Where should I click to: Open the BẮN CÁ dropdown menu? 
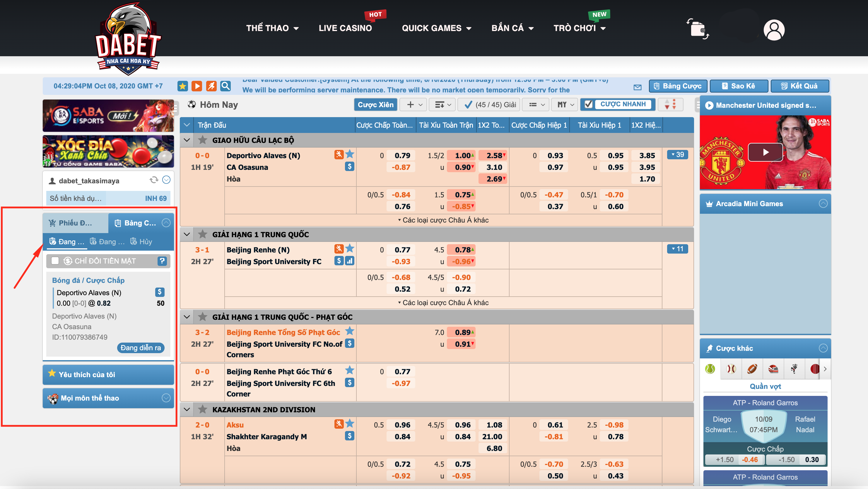(512, 28)
